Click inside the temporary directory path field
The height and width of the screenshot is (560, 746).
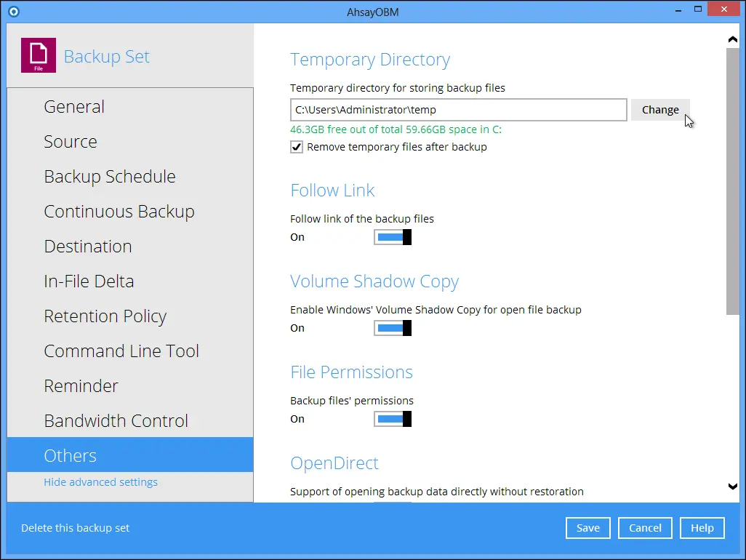(458, 109)
